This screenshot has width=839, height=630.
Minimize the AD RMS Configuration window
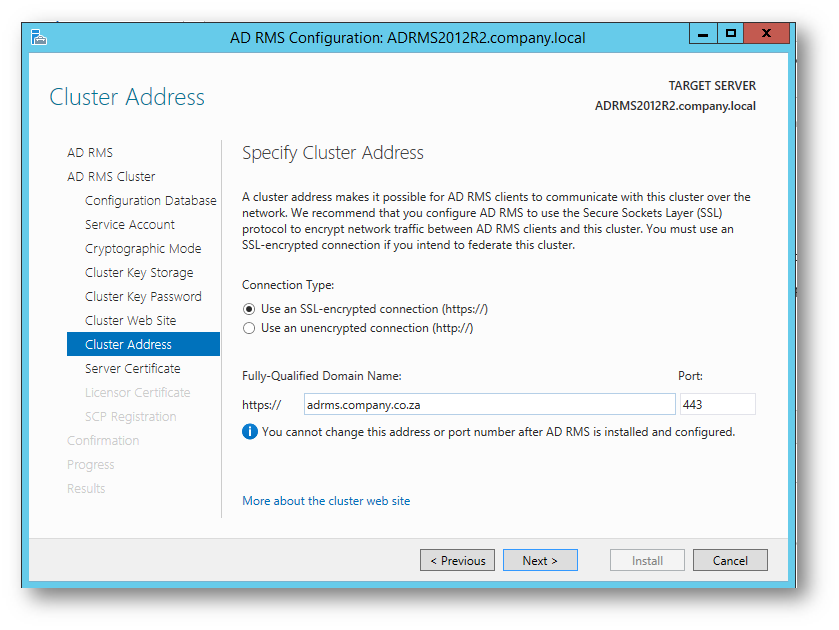pos(703,34)
